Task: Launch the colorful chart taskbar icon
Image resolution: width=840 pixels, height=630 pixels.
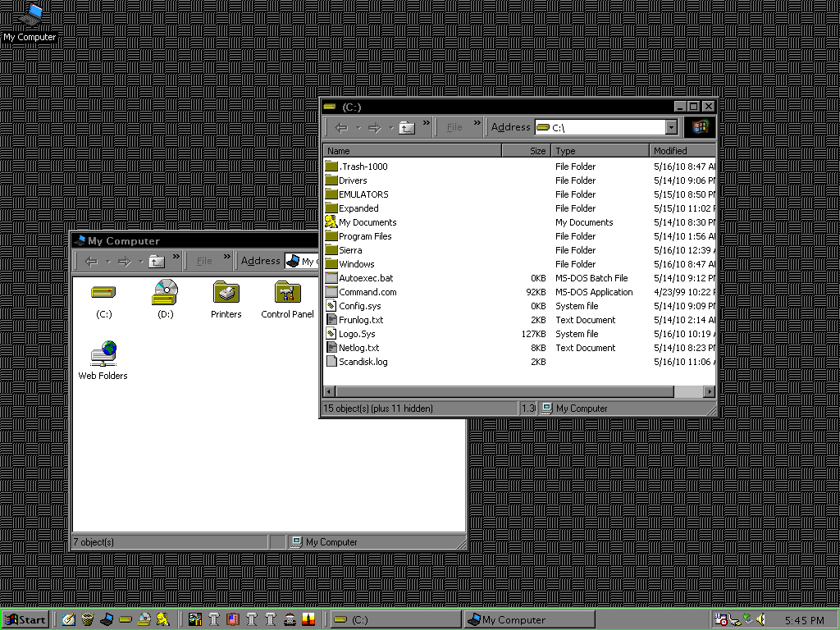Action: tap(195, 620)
